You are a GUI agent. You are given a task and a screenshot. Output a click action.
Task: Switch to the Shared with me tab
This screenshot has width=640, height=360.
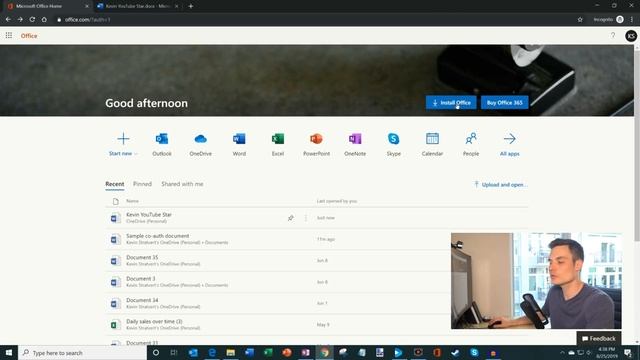click(182, 184)
